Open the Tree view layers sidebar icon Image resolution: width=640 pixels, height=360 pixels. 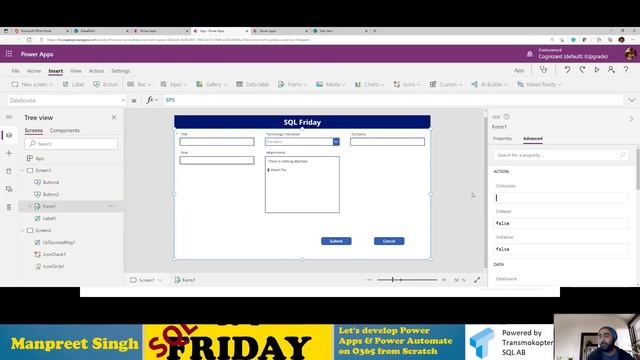pyautogui.click(x=9, y=135)
